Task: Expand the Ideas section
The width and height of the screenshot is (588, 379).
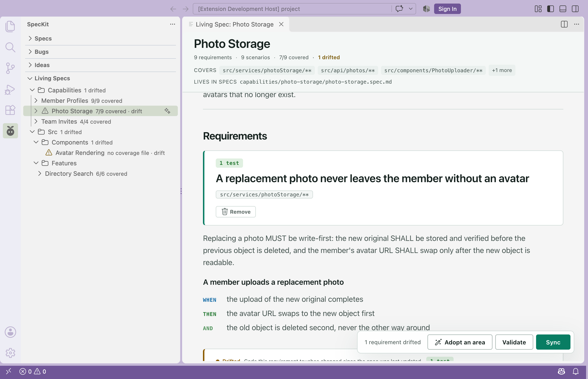Action: (x=101, y=65)
